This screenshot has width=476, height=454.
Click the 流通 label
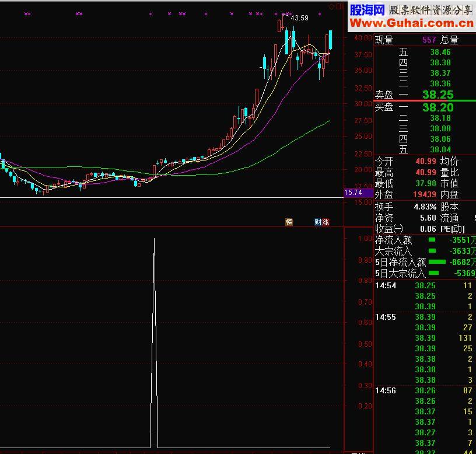pyautogui.click(x=449, y=218)
